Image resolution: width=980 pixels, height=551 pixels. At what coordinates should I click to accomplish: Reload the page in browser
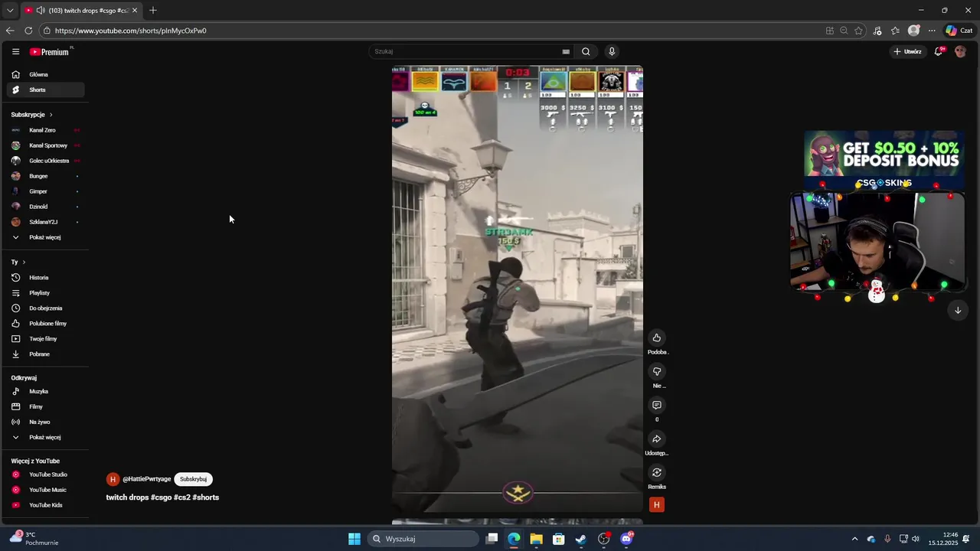point(28,31)
